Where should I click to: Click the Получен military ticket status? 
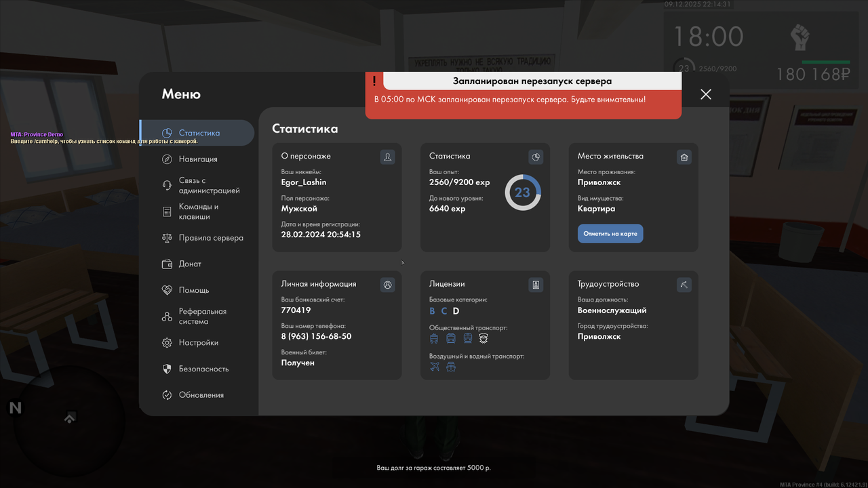pos(298,363)
